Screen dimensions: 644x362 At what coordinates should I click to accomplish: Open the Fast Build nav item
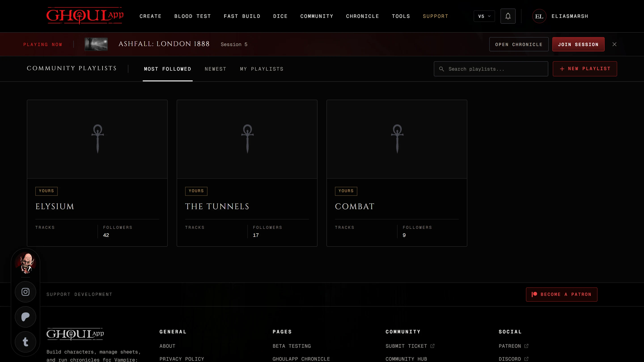pos(242,16)
